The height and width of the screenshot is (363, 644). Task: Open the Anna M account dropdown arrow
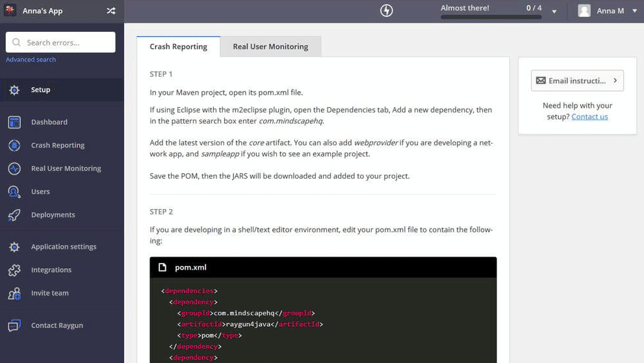click(x=634, y=10)
